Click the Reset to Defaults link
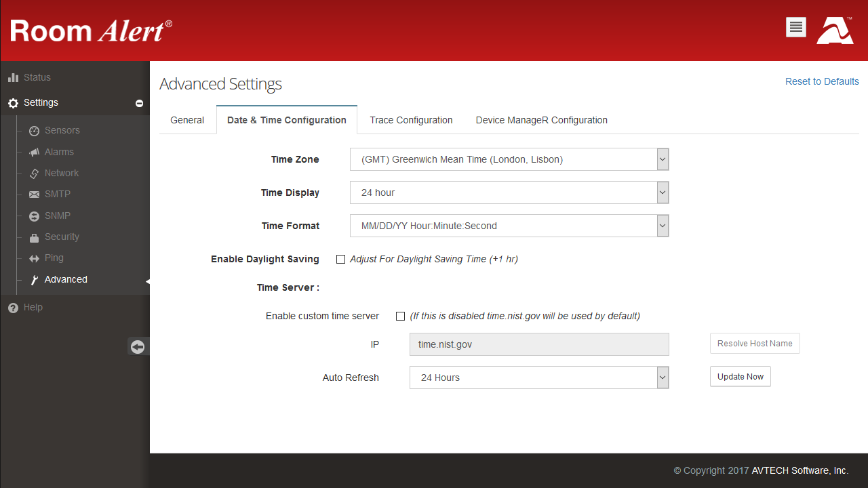868x488 pixels. coord(822,81)
